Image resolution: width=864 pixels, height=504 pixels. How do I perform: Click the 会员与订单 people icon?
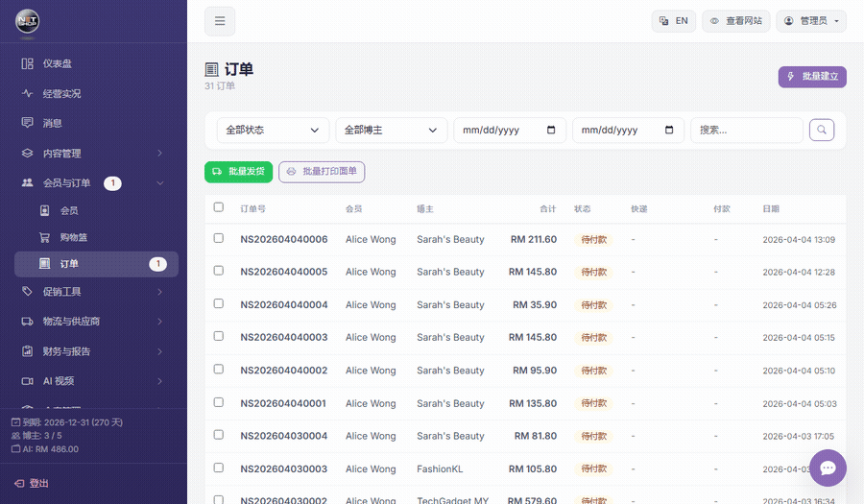tap(27, 182)
